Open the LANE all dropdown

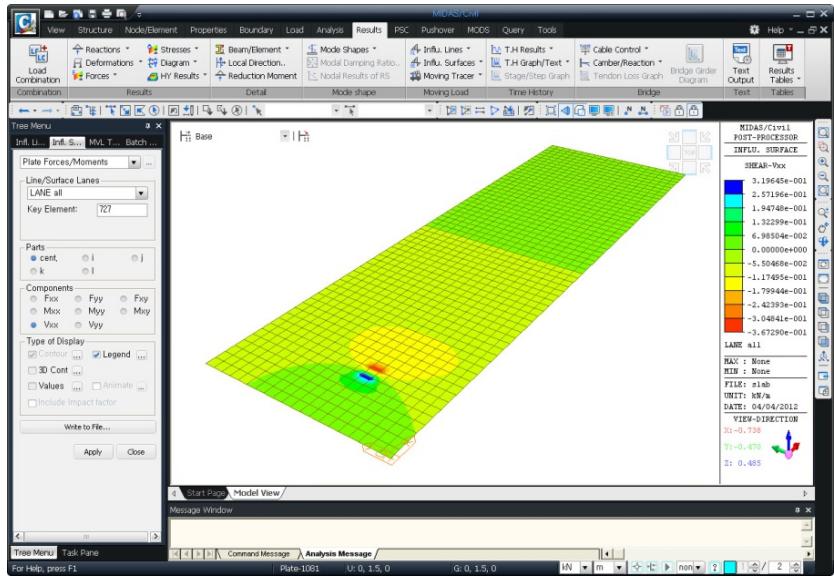click(x=141, y=193)
